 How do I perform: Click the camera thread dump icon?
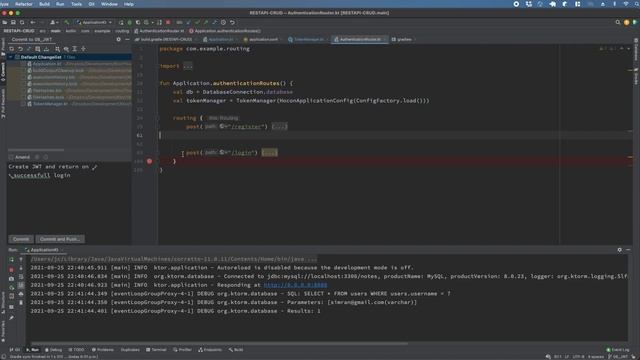pyautogui.click(x=11, y=279)
